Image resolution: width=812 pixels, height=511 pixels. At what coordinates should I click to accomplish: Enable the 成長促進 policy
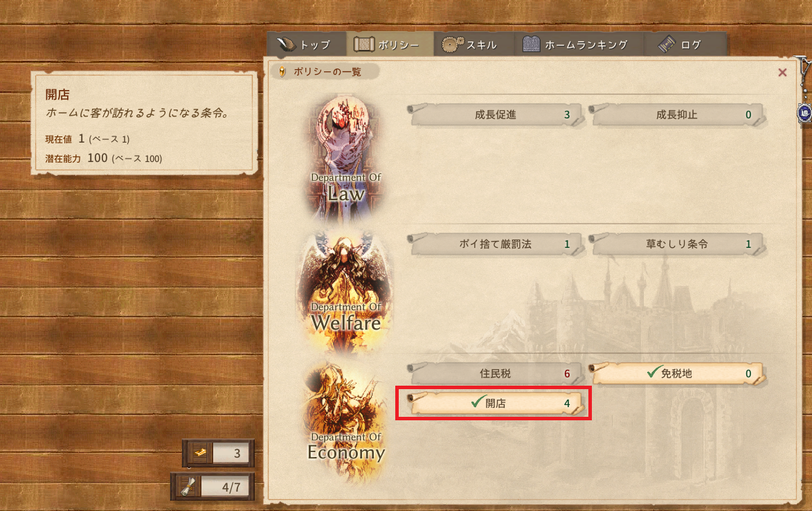496,114
